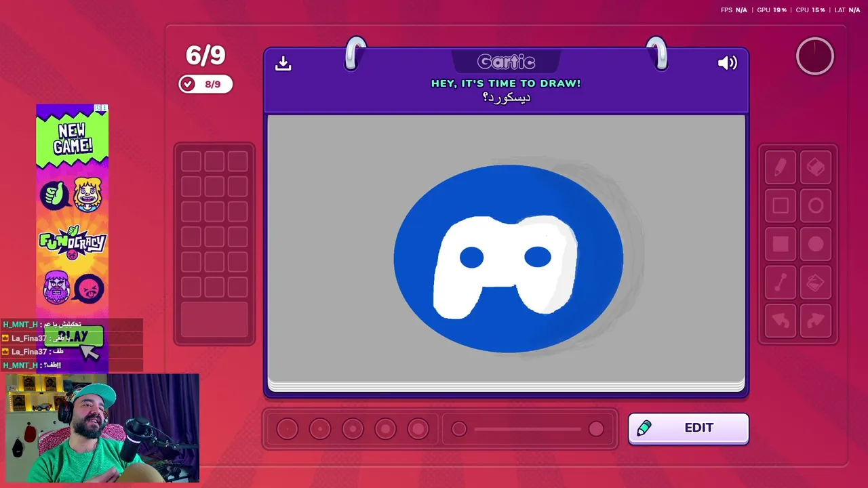Click the Arabic prompt text under the heading
Screen dimensions: 868x488
tap(507, 98)
